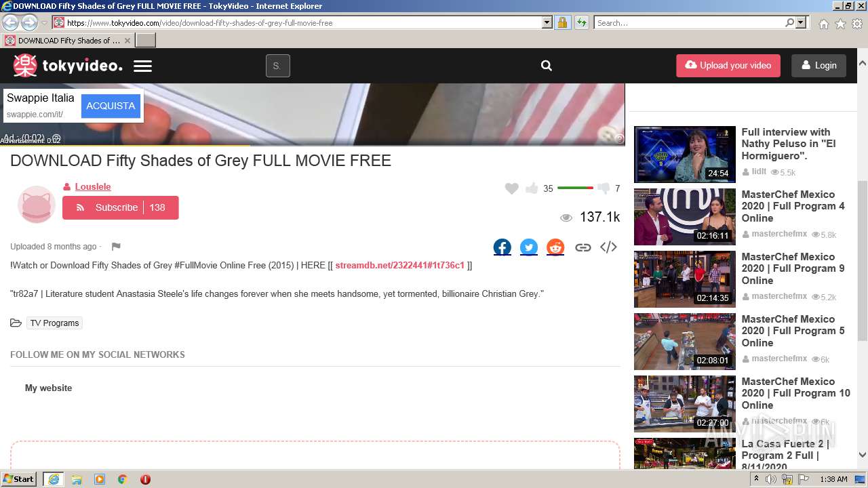Open the Louslele user link

(93, 186)
